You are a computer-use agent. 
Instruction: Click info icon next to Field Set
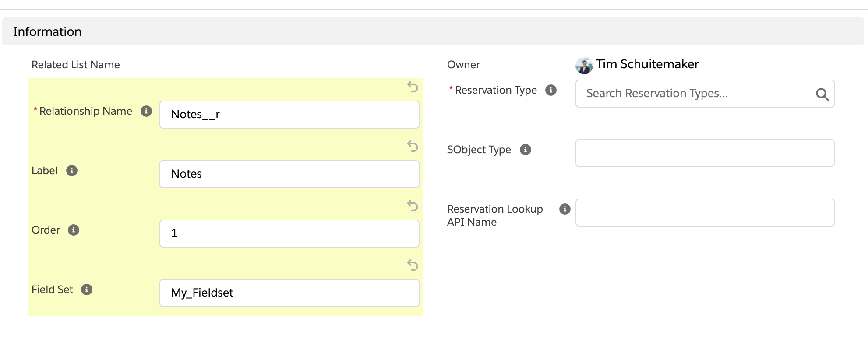[87, 290]
